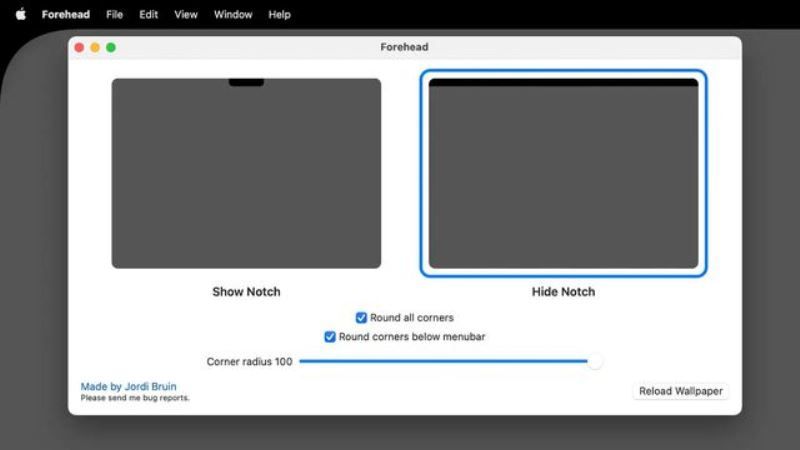Viewport: 800px width, 450px height.
Task: Open the Made by Jordi Bruin link
Action: tap(129, 386)
